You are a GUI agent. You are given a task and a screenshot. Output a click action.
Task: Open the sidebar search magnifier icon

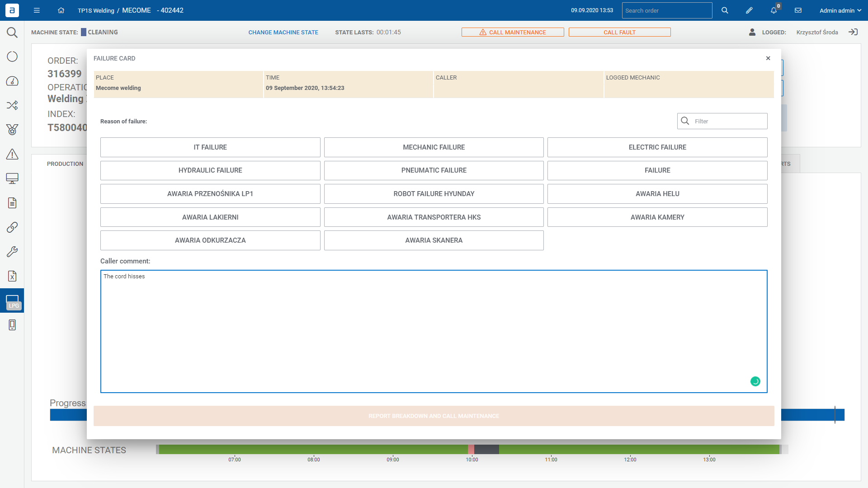(12, 33)
